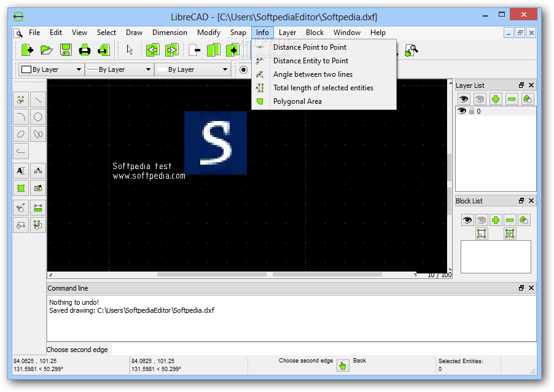Select the Spline tool in the left toolbox
Viewport: 554px width, 392px height.
[x=38, y=135]
